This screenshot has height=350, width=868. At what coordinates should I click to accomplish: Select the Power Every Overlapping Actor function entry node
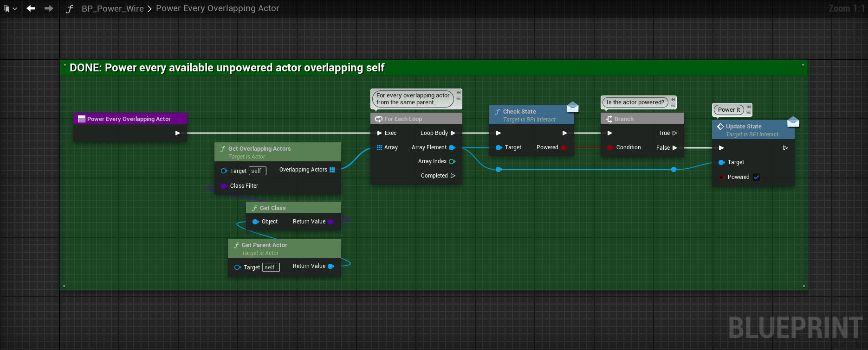pyautogui.click(x=129, y=119)
